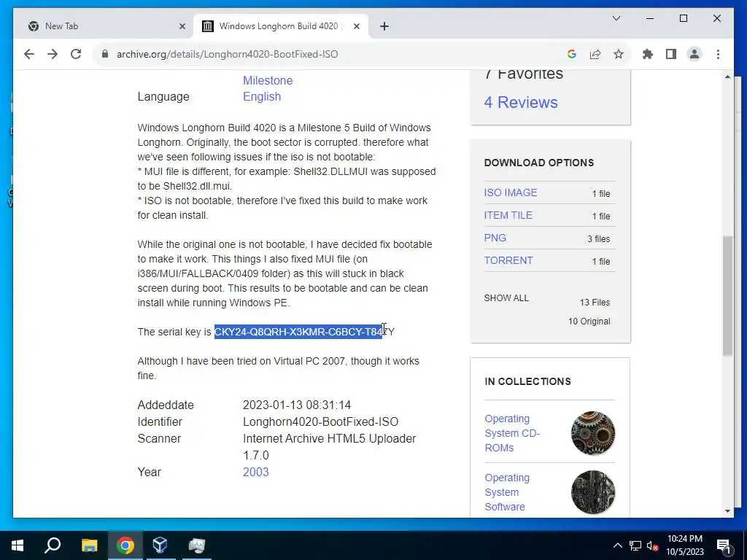Viewport: 747px width, 560px height.
Task: Open notification center icon
Action: click(724, 545)
